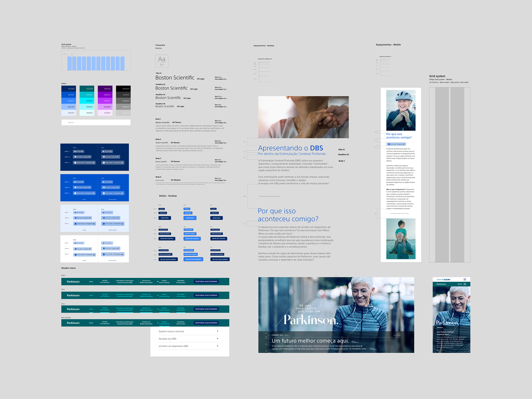Choose Jornada com Parkinson in the Active header
Screen dimensions: 532x399
click(105, 309)
